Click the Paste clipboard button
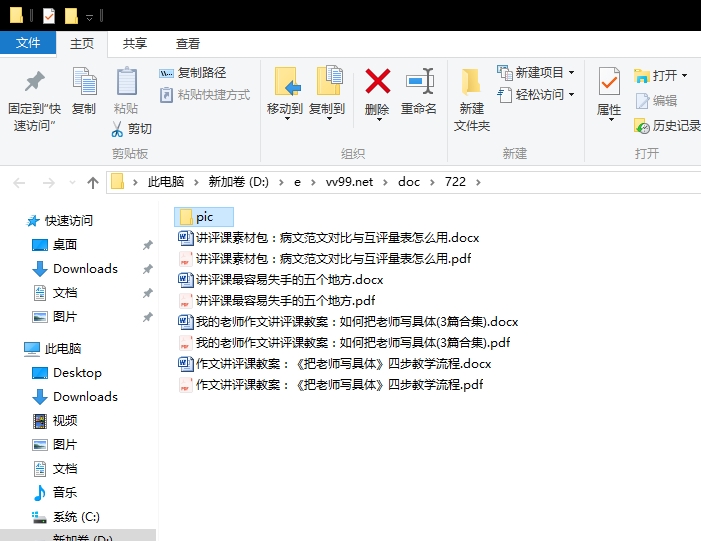The height and width of the screenshot is (541, 701). [x=126, y=91]
